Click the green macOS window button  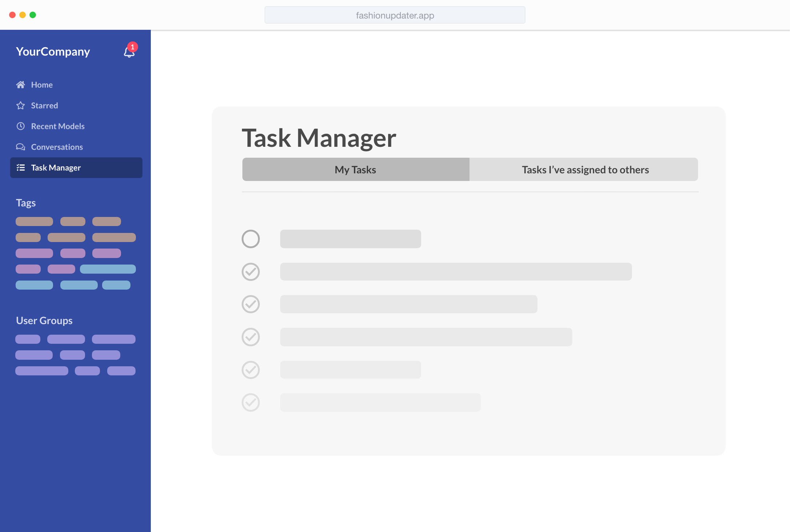(x=33, y=15)
